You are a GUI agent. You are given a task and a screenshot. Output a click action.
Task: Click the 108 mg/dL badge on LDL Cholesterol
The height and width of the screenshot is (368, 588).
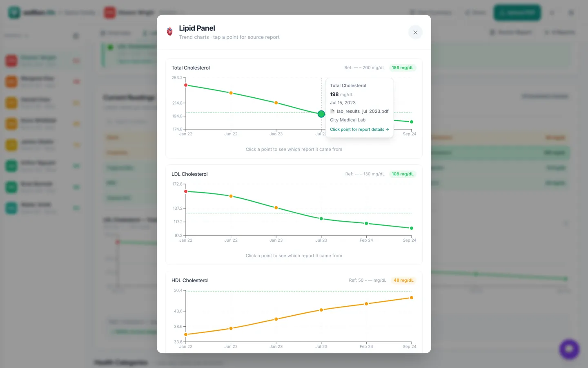pos(403,174)
